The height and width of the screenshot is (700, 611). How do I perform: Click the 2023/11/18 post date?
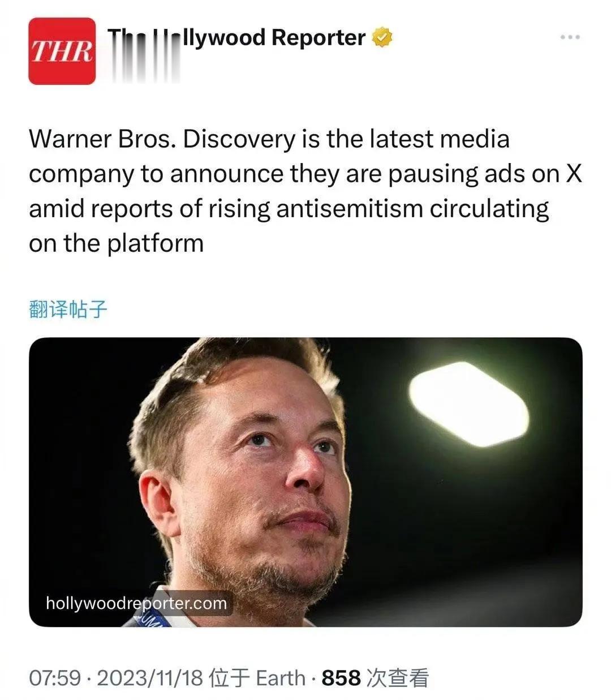pyautogui.click(x=150, y=677)
